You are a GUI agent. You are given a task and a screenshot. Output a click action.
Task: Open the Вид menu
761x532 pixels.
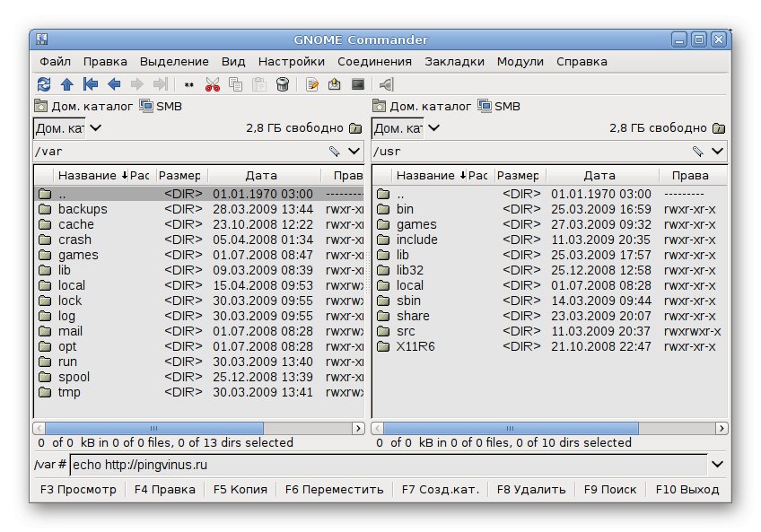(x=233, y=62)
